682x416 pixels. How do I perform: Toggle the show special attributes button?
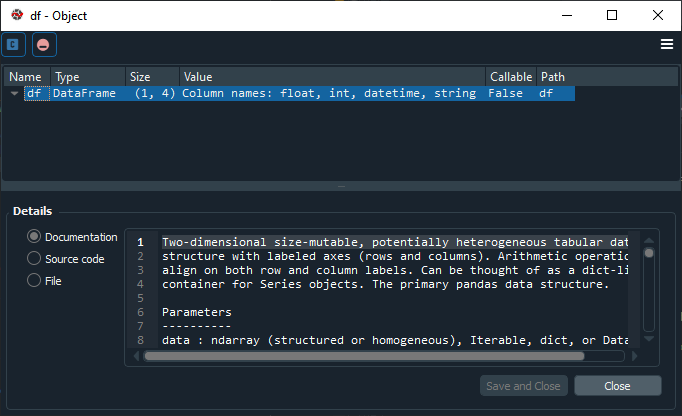(44, 44)
